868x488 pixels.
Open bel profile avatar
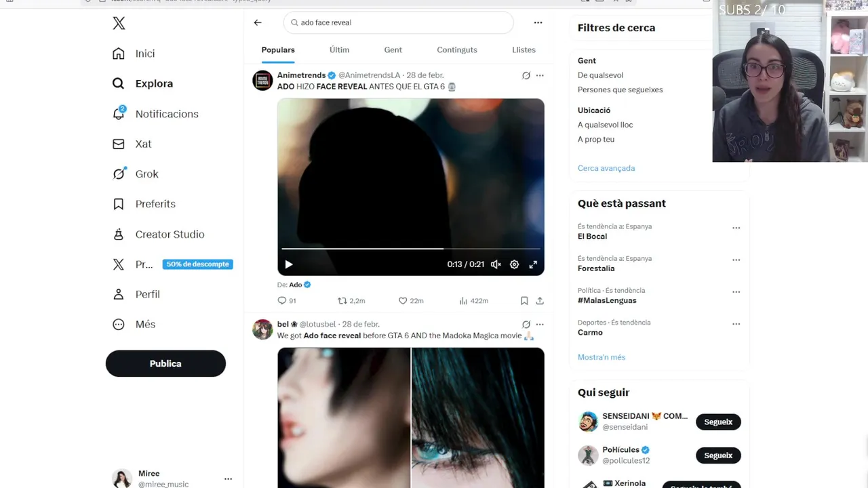point(262,329)
